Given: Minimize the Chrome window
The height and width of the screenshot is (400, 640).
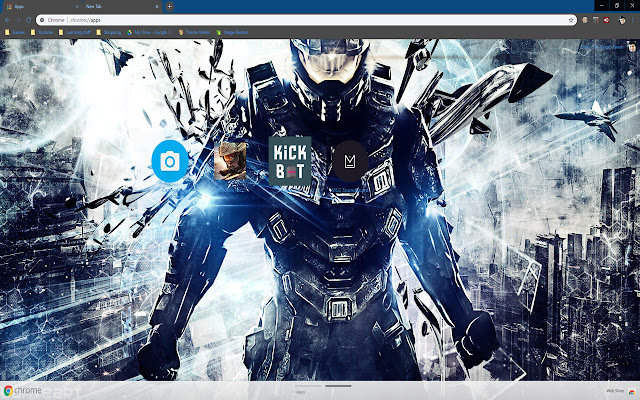Looking at the screenshot, I should tap(602, 6).
